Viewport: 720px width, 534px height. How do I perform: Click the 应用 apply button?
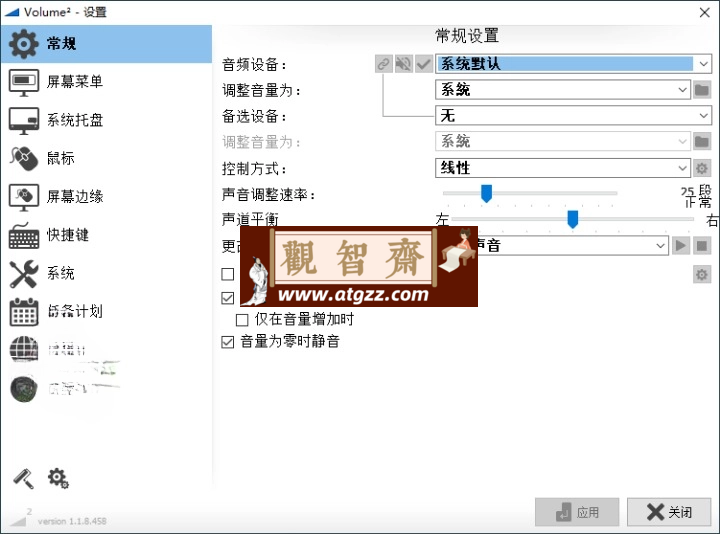tap(577, 512)
